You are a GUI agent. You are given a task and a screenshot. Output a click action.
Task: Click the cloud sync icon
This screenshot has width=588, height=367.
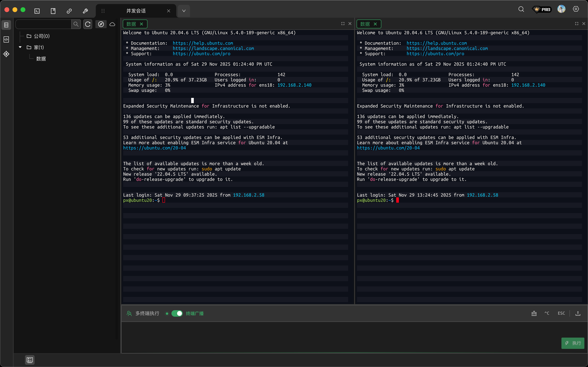pyautogui.click(x=112, y=24)
